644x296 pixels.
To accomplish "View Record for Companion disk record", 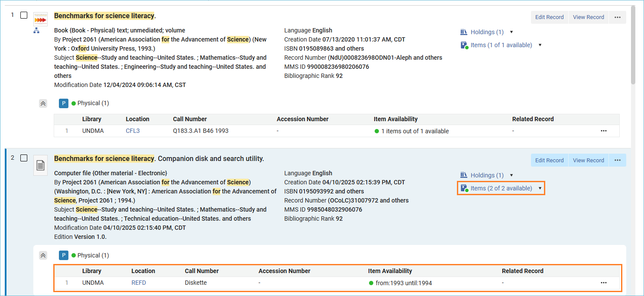I will click(x=588, y=160).
